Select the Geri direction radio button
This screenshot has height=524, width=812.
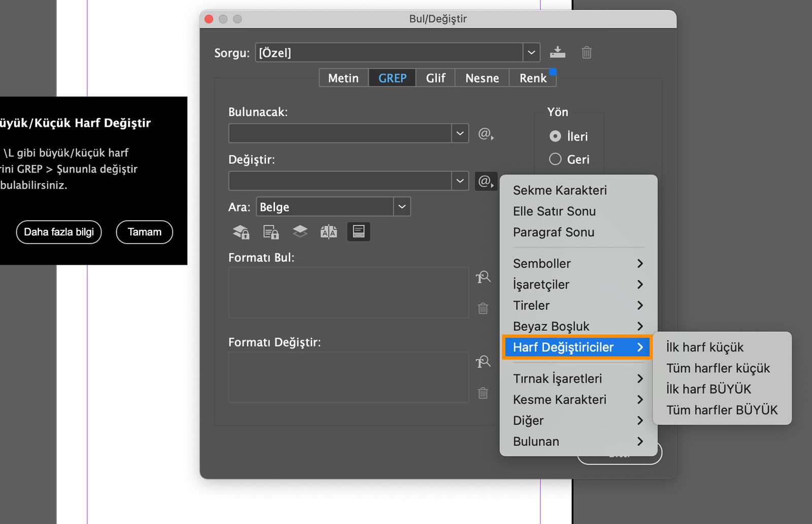[x=556, y=159]
